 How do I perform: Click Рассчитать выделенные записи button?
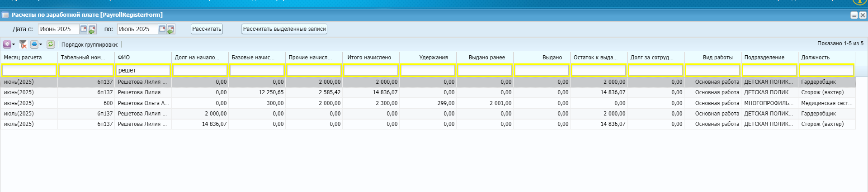coord(284,29)
